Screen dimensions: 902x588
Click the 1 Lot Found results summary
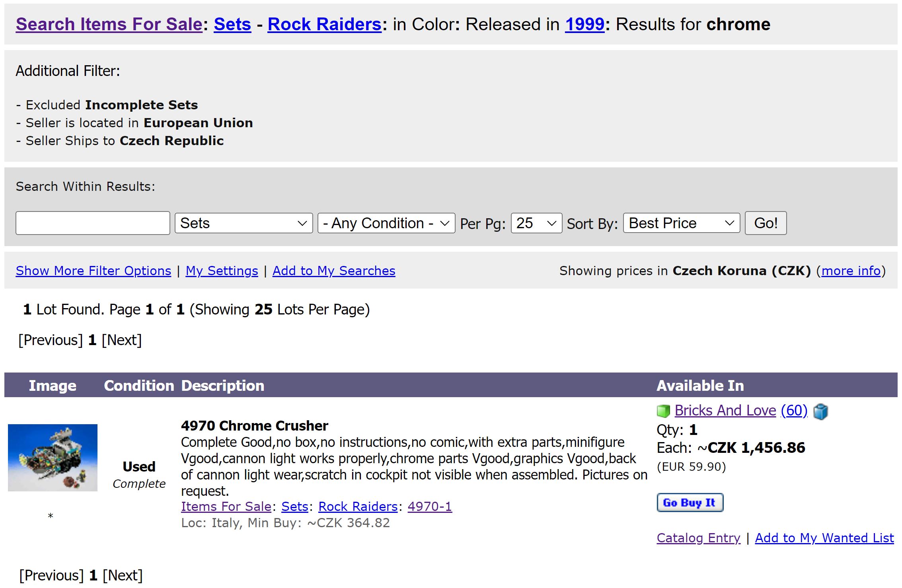click(x=197, y=310)
